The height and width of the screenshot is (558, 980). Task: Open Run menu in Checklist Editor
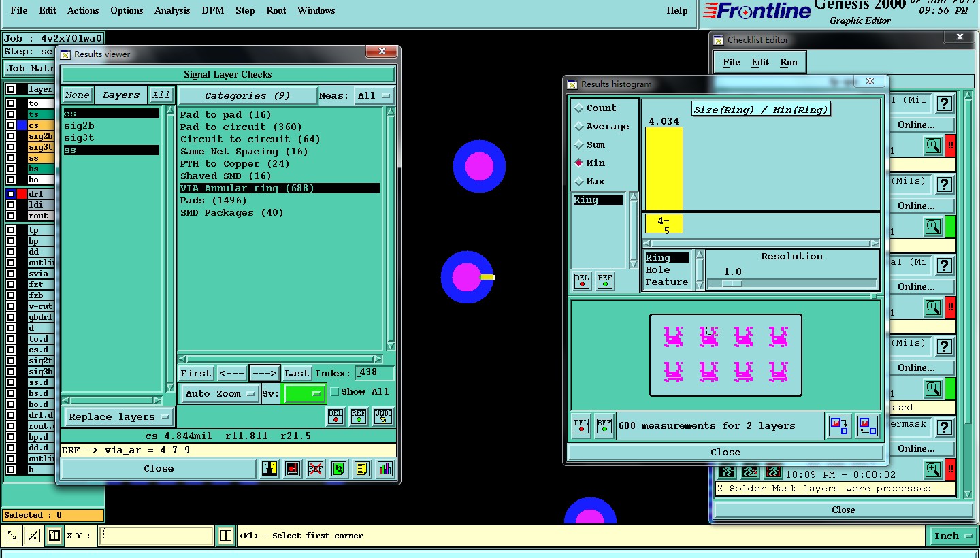point(789,63)
